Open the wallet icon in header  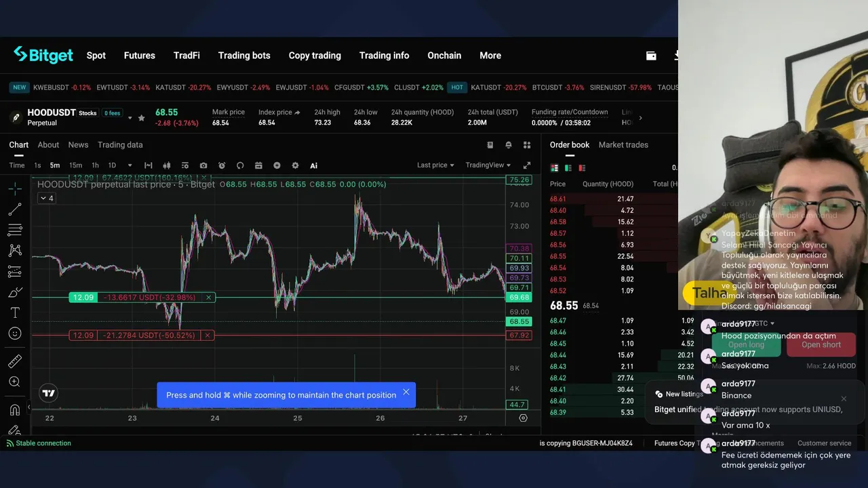click(x=651, y=56)
